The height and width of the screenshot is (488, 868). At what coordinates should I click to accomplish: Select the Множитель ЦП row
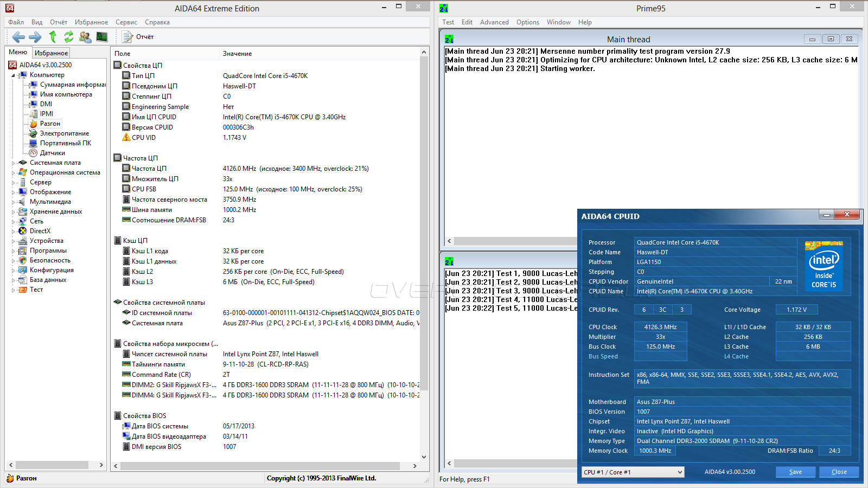pyautogui.click(x=266, y=179)
